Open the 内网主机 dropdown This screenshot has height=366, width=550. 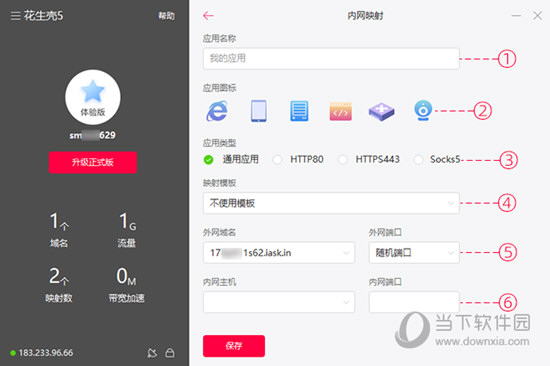pos(279,302)
